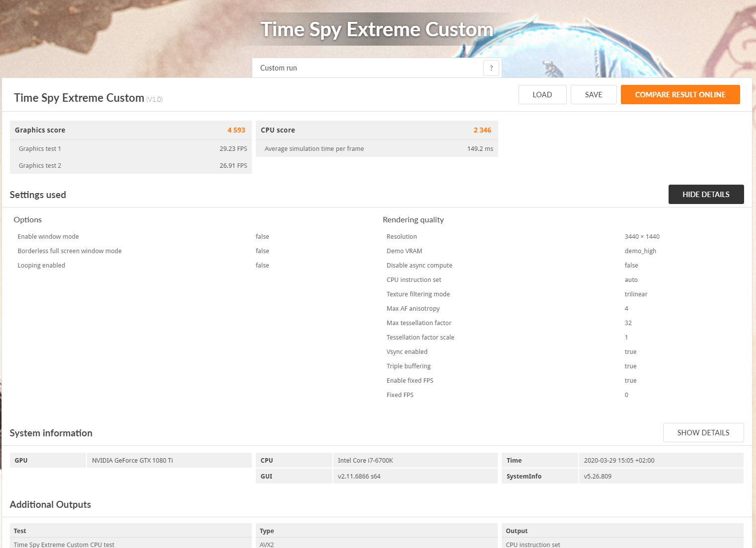Click the V1.0 version label
Image resolution: width=756 pixels, height=548 pixels.
pos(154,99)
